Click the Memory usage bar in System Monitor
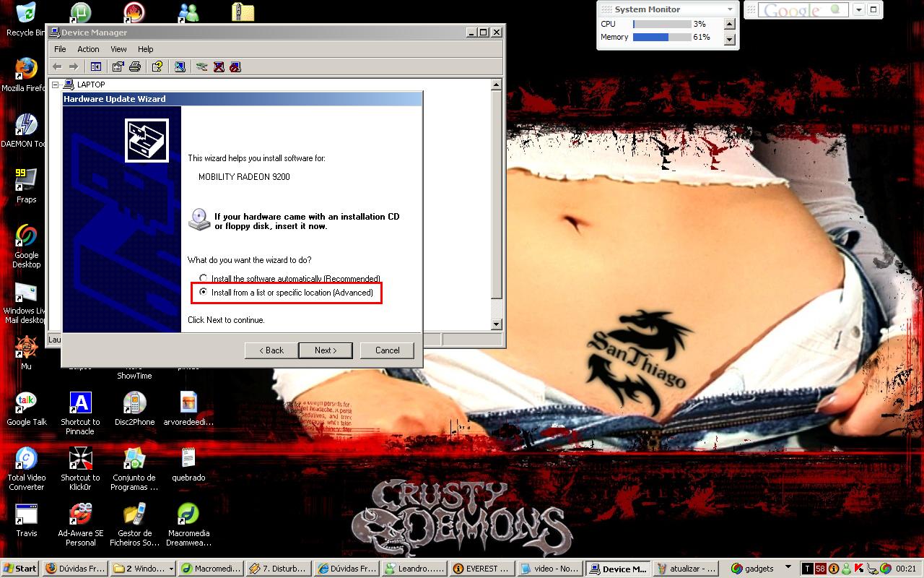The height and width of the screenshot is (578, 924). (x=661, y=37)
